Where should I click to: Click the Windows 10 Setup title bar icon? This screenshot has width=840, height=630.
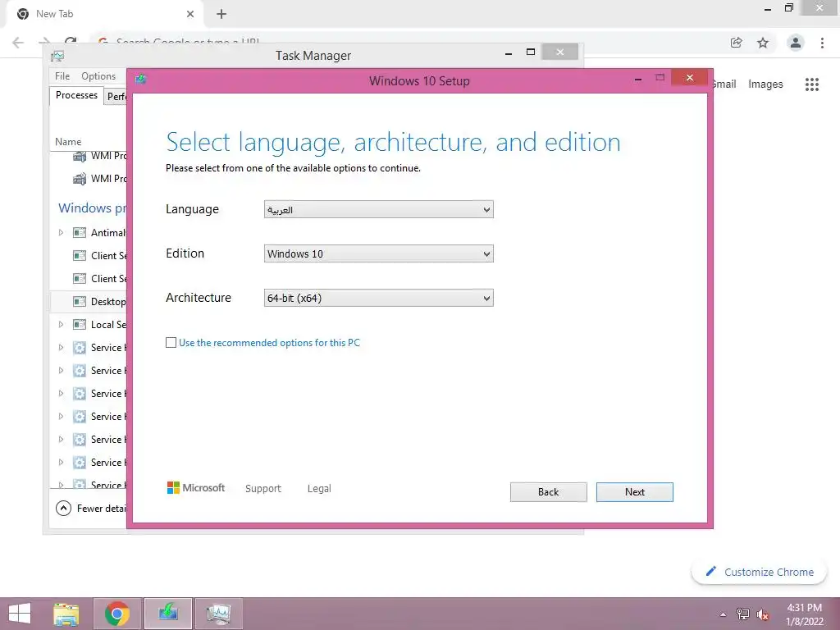point(141,80)
